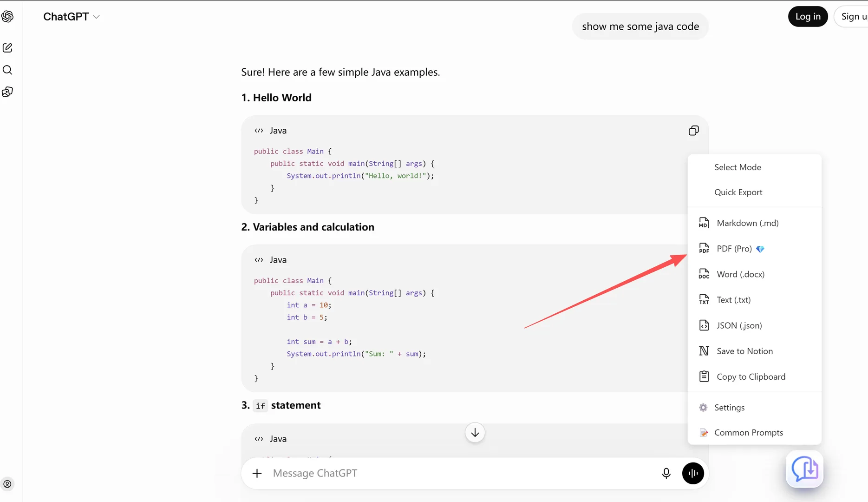Click the ChatGPT logo icon in sidebar
868x502 pixels.
click(7, 17)
